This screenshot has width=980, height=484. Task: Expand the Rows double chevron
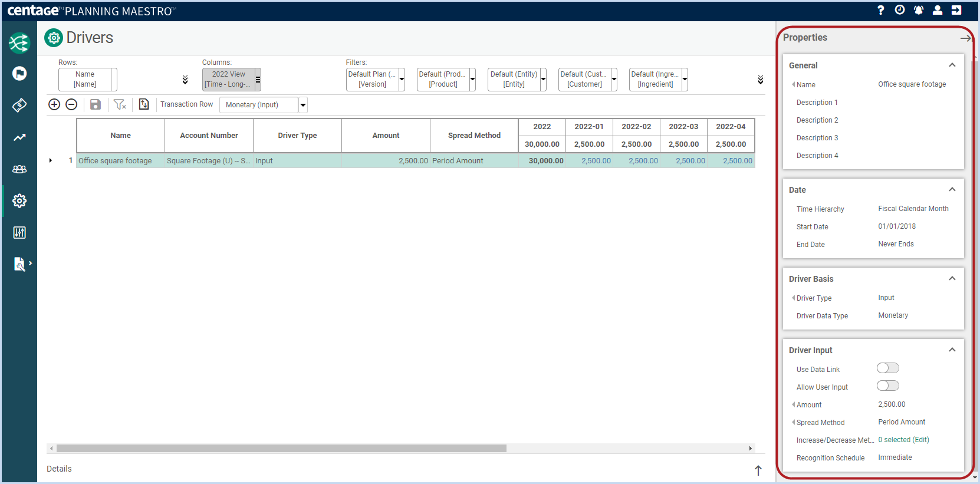185,80
